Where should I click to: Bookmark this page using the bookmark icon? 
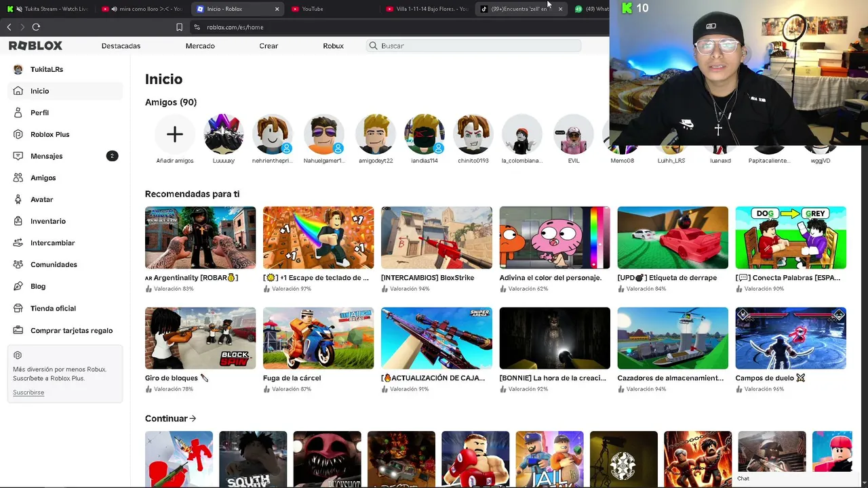pyautogui.click(x=179, y=27)
